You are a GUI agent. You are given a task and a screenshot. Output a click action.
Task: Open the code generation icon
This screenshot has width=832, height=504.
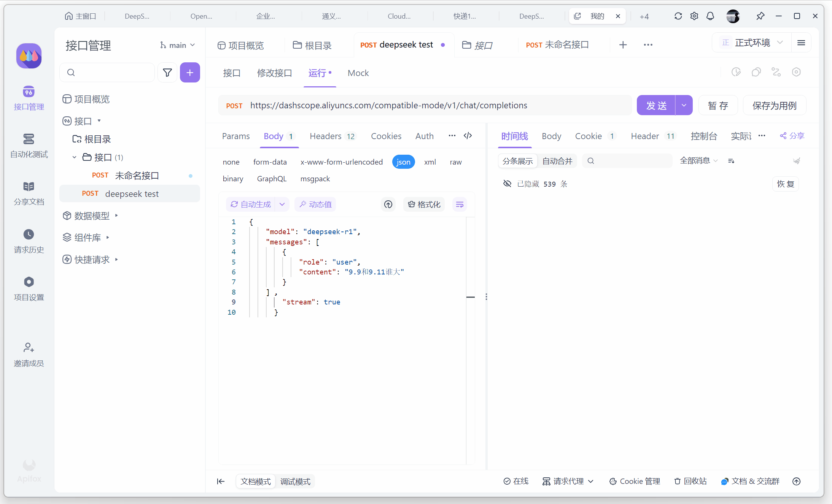pos(468,136)
